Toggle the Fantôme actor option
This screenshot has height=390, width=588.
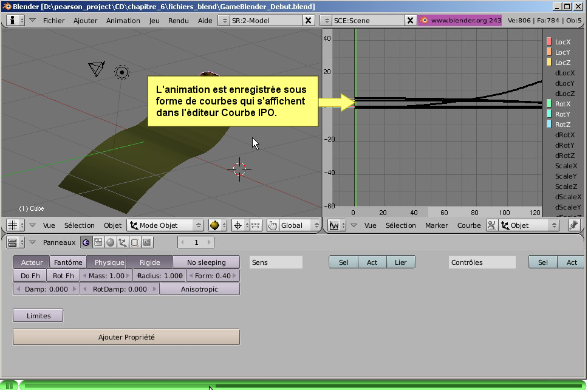click(68, 262)
